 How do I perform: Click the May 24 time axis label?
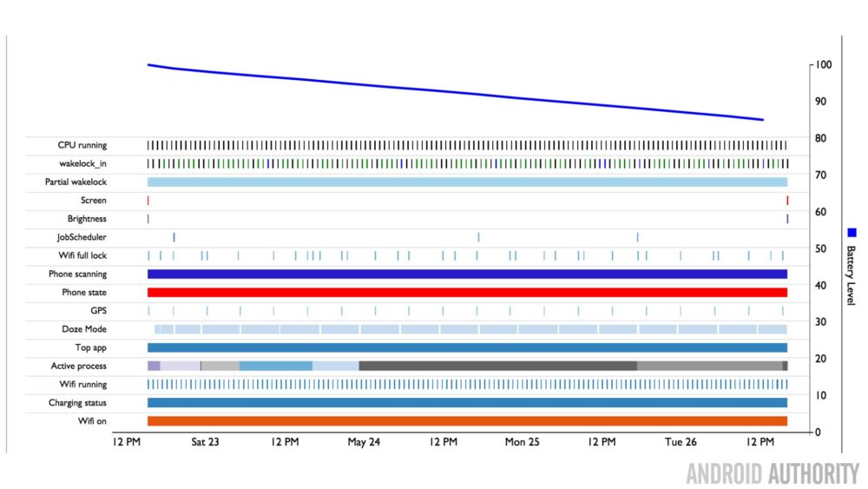364,442
